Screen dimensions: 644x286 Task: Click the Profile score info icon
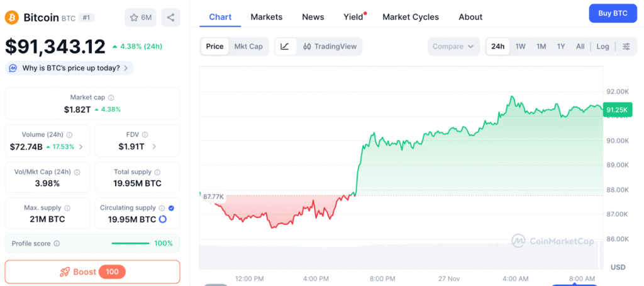click(x=57, y=243)
